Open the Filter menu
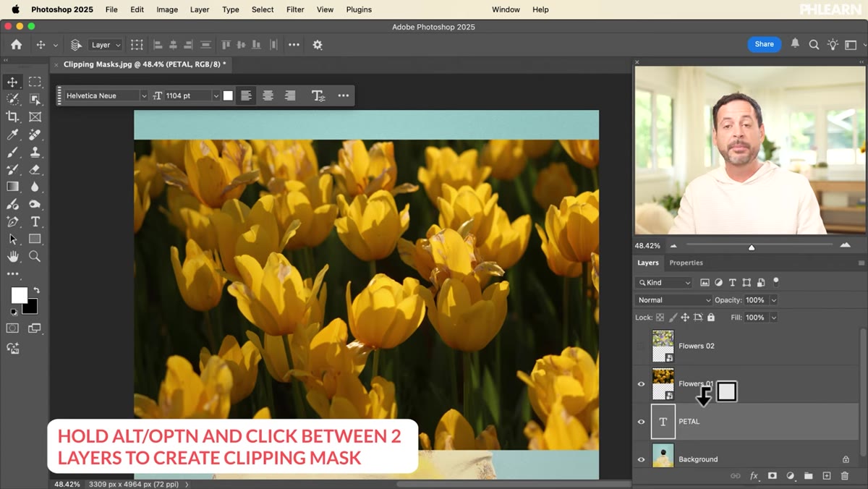Image resolution: width=868 pixels, height=489 pixels. point(295,9)
